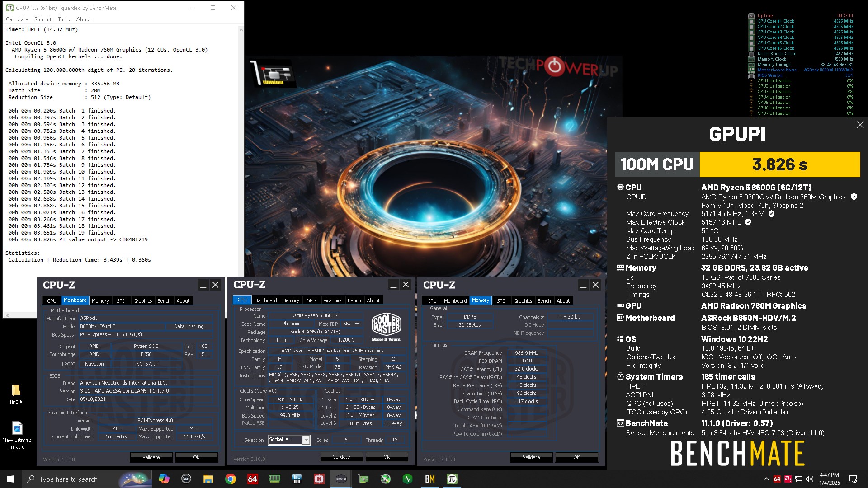Open network settings from the tray icon
Screen dimensions: 868x488
(x=799, y=479)
